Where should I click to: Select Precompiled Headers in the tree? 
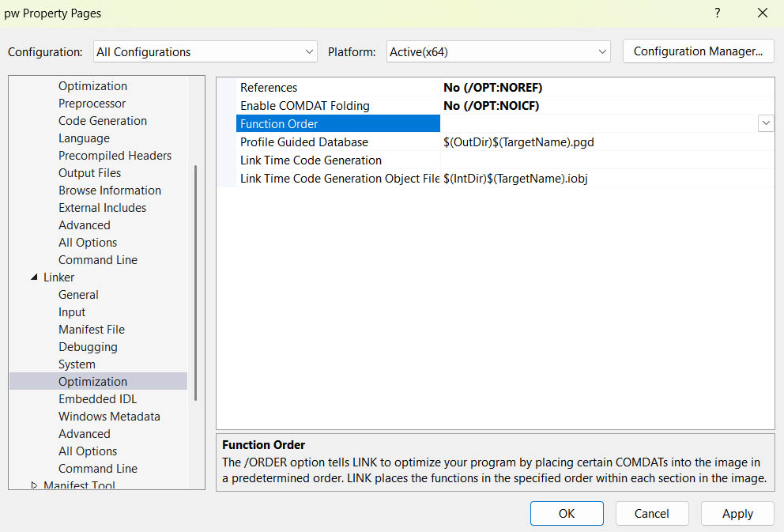pos(115,156)
